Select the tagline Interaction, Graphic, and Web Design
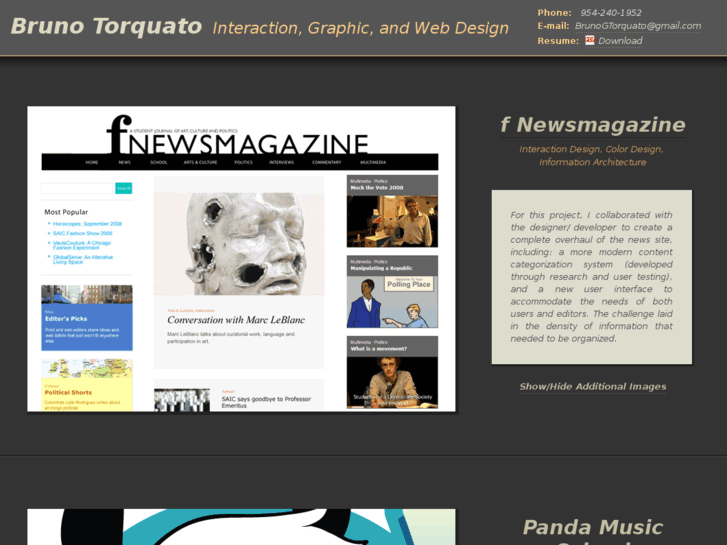The image size is (727, 545). tap(360, 28)
